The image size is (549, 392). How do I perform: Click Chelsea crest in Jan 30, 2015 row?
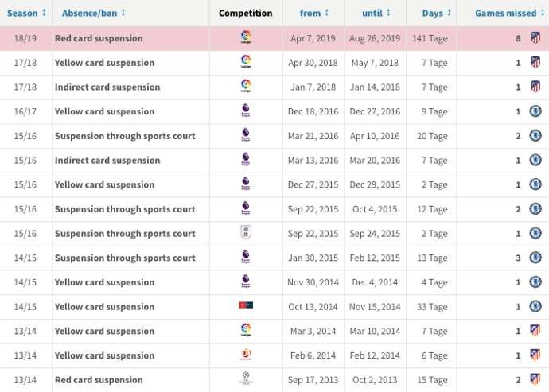535,258
